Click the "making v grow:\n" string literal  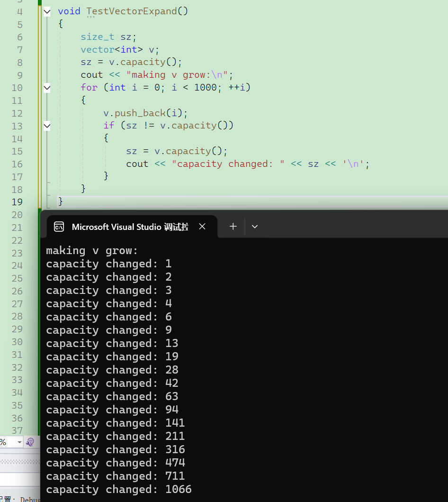(x=177, y=75)
